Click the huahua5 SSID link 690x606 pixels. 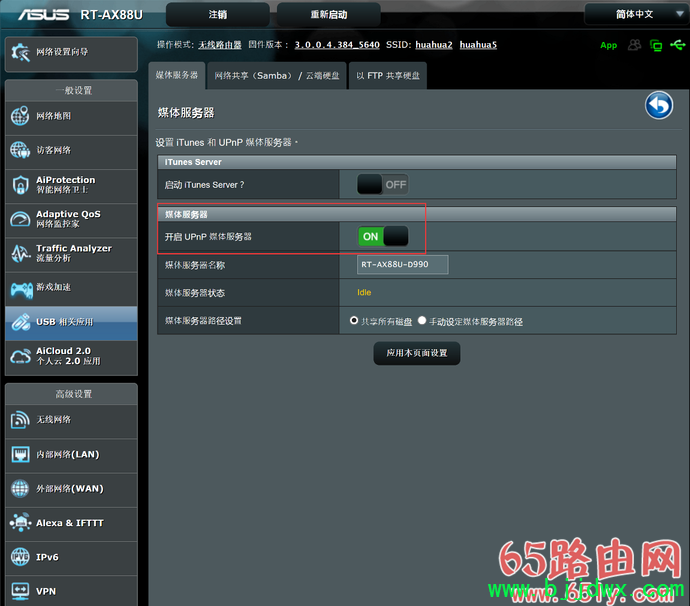pos(478,45)
